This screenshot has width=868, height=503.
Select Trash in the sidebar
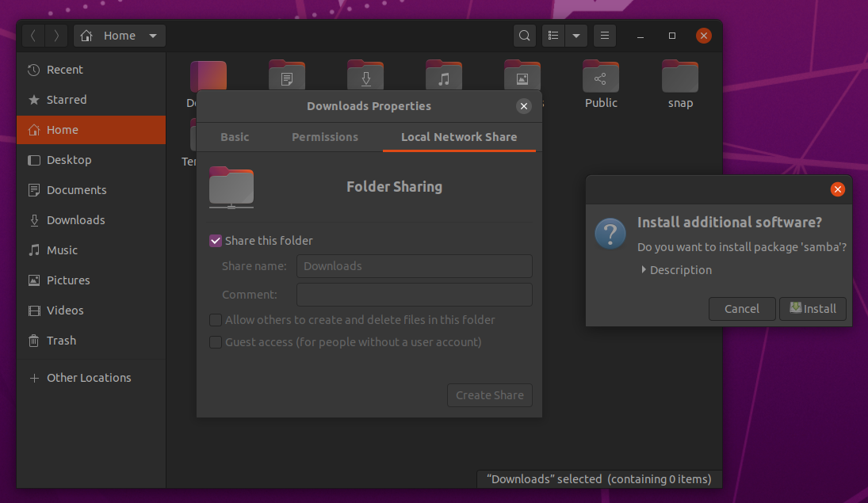click(61, 341)
